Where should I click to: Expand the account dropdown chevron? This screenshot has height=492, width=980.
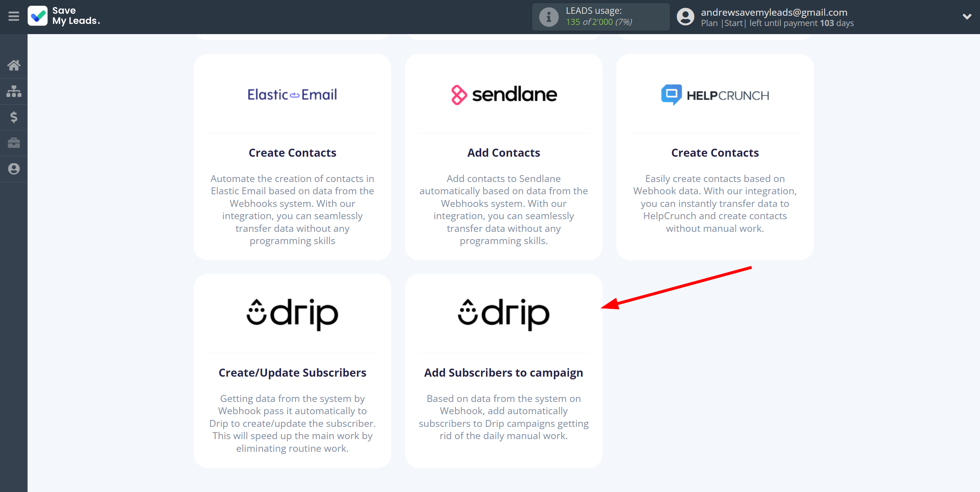point(967,16)
